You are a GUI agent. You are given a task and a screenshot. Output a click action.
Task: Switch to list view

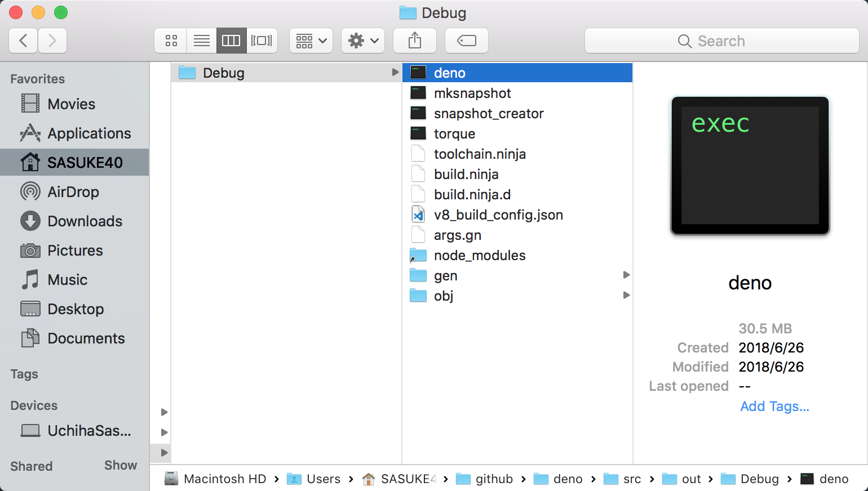coord(201,41)
